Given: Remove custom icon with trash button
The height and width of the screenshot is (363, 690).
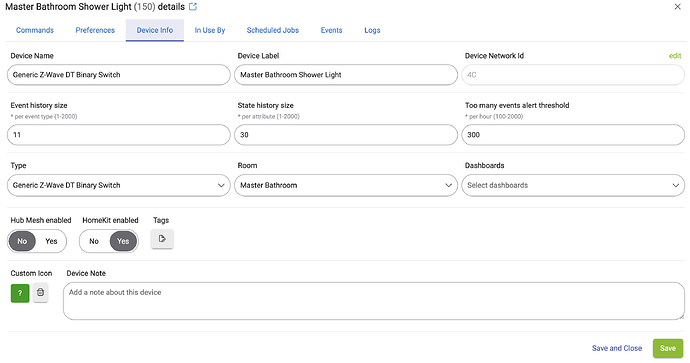Looking at the screenshot, I should click(40, 293).
